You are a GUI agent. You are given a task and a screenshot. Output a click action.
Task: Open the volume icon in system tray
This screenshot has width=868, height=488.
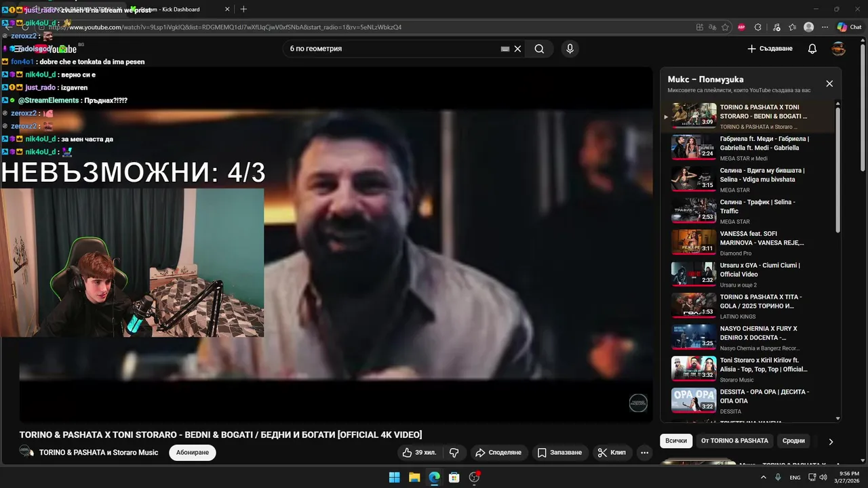823,477
